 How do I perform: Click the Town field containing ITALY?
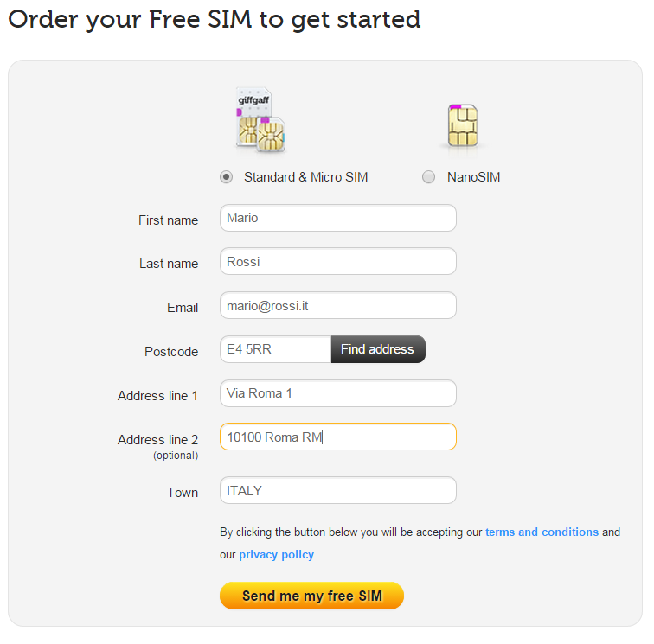tap(337, 490)
